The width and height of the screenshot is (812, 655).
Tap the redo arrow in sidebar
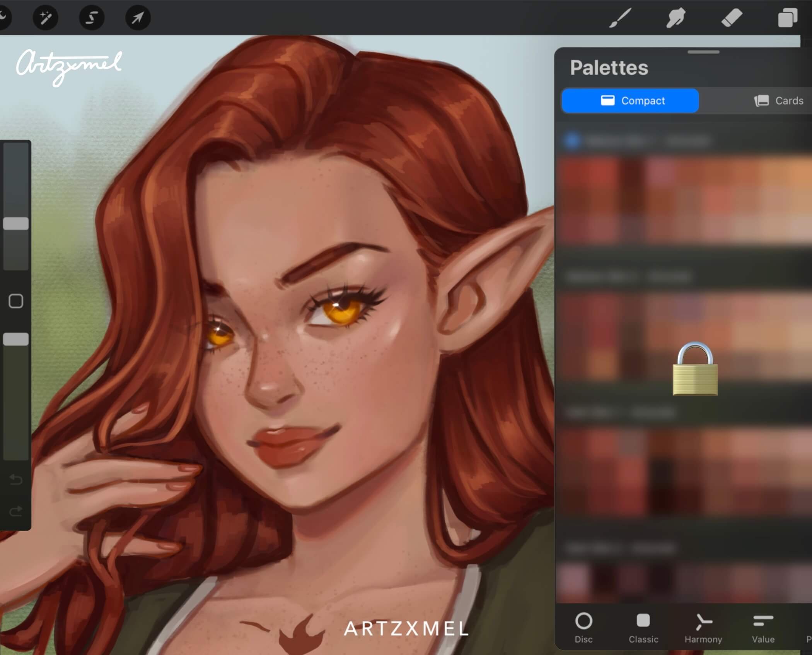(x=16, y=511)
